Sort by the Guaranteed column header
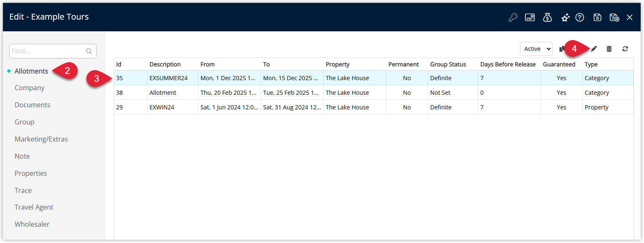644x243 pixels. (x=561, y=64)
